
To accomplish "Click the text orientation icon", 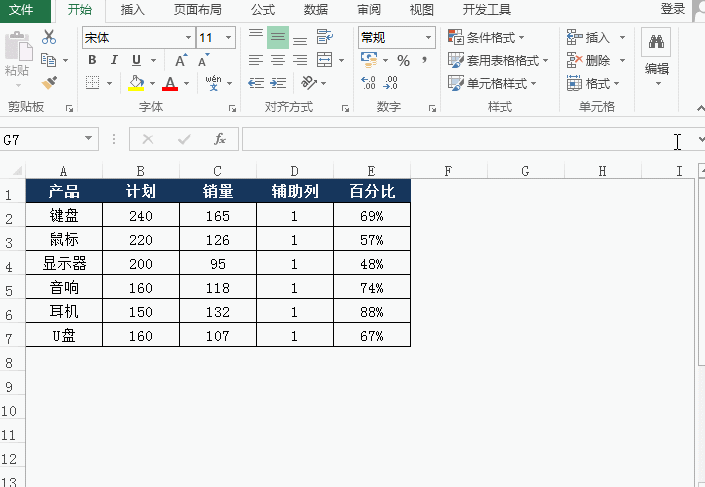I will tap(308, 83).
